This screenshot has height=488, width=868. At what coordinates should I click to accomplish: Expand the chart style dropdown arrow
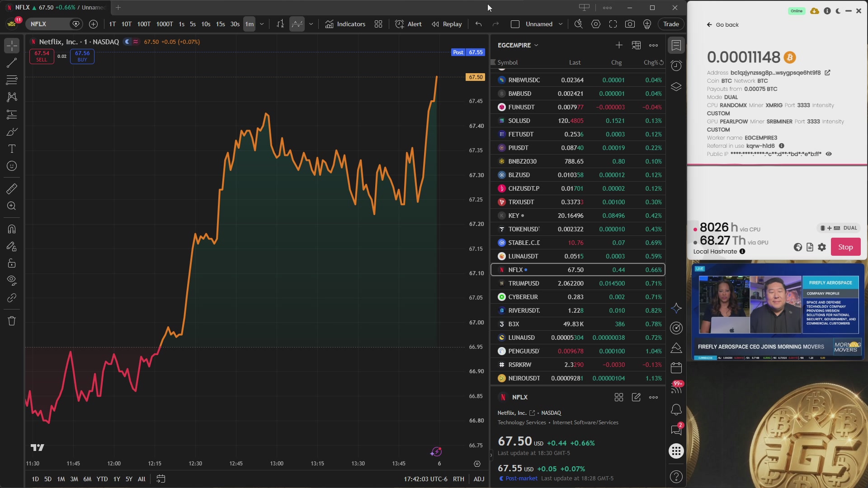click(x=311, y=24)
